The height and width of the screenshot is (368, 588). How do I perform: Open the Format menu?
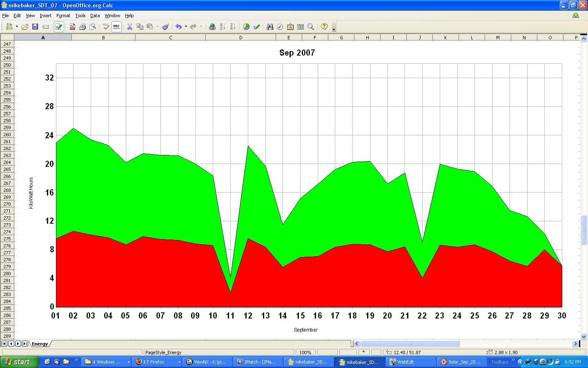pyautogui.click(x=63, y=16)
